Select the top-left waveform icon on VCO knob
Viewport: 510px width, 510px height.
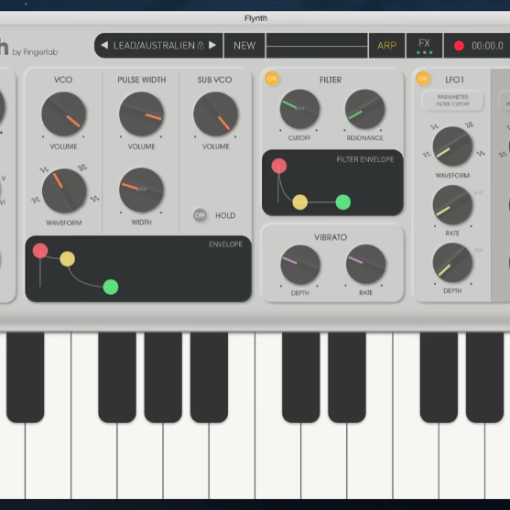tap(44, 170)
